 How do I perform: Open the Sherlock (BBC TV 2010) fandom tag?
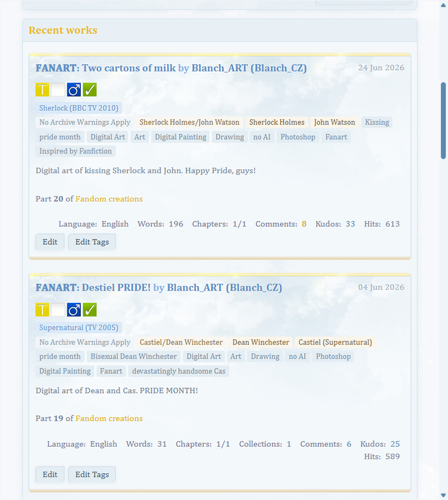[x=79, y=108]
